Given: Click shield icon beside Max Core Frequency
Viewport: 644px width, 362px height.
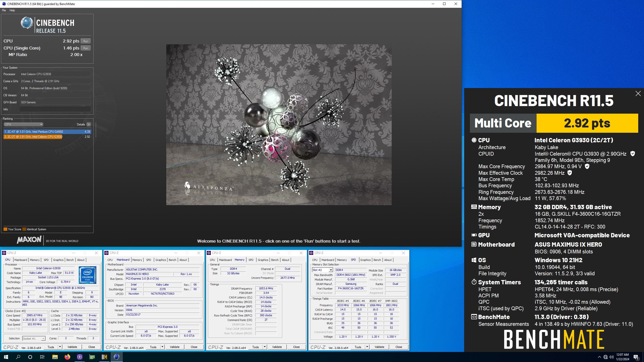Looking at the screenshot, I should pos(587,166).
